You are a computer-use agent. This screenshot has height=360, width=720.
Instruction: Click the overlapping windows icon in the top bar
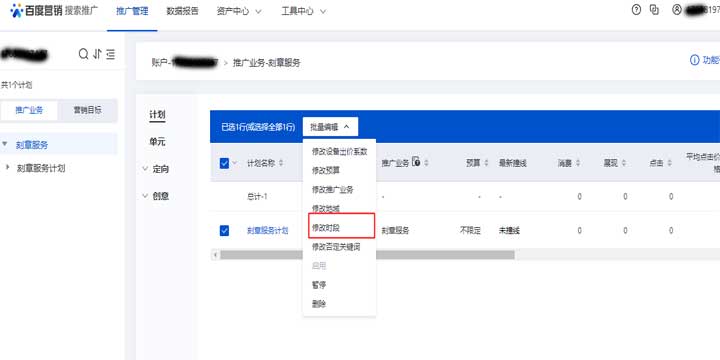pos(654,10)
